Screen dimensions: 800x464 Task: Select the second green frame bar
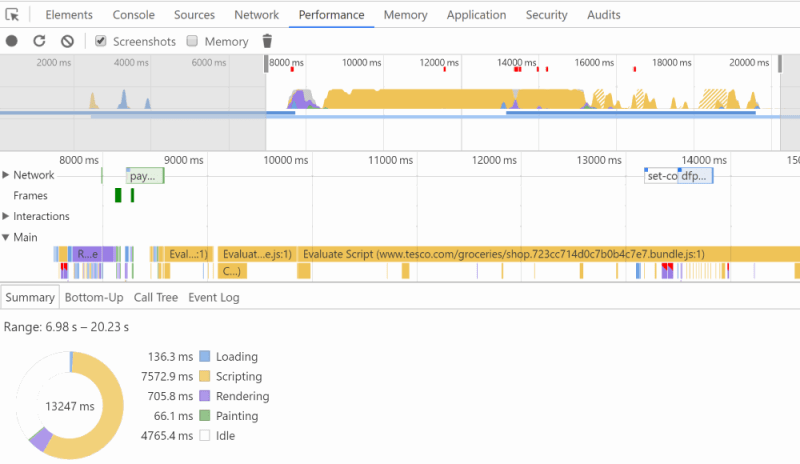click(x=132, y=196)
